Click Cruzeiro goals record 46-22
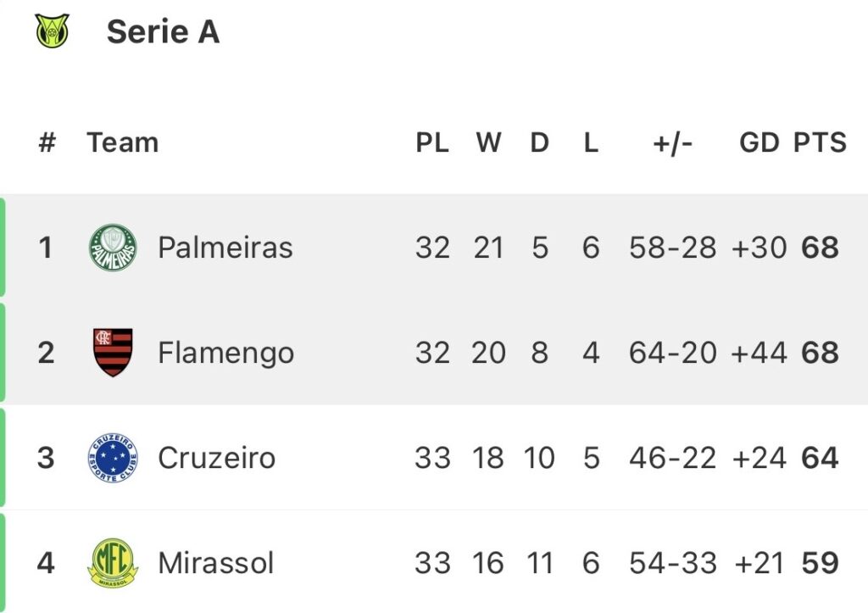The width and height of the screenshot is (868, 613). (x=673, y=458)
